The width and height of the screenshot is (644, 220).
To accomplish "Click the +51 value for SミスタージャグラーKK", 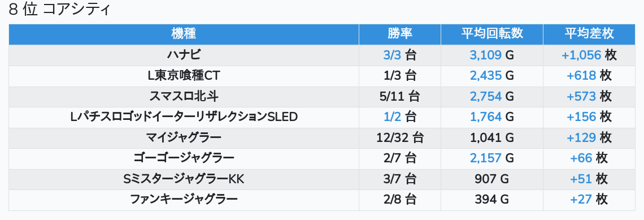I will (x=581, y=179).
